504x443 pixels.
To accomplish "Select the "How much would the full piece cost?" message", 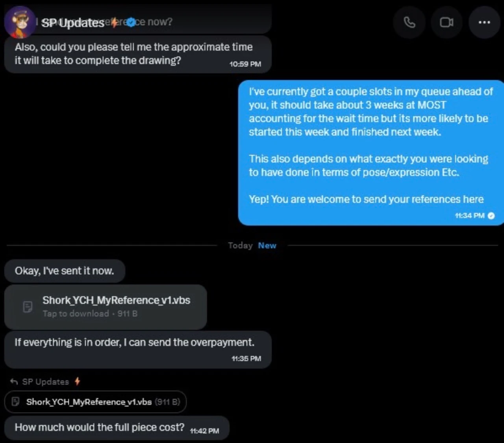I will 99,427.
